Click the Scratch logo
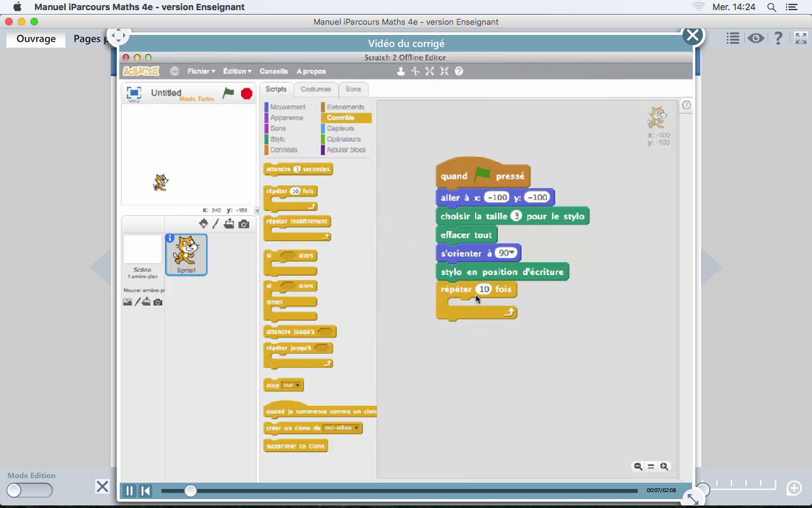812x508 pixels. click(x=141, y=71)
